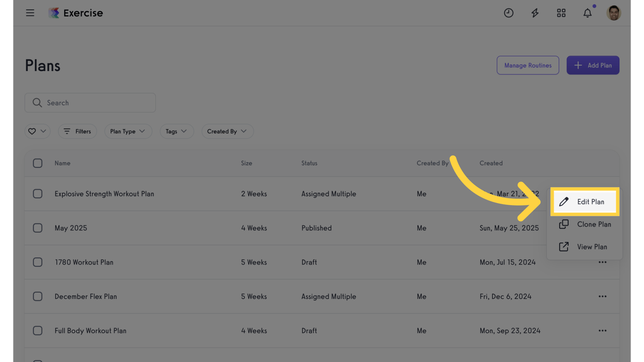The width and height of the screenshot is (644, 362).
Task: Expand the Created By dropdown
Action: click(227, 132)
